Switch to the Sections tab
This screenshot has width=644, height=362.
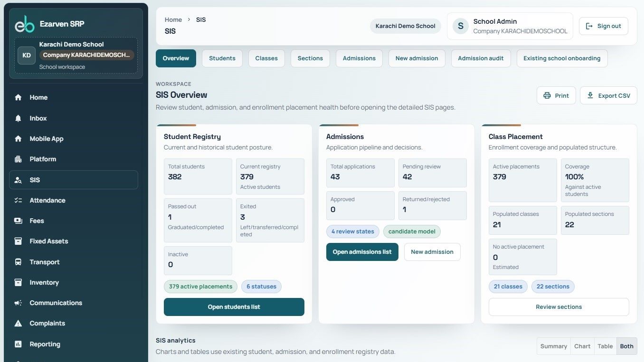tap(310, 58)
